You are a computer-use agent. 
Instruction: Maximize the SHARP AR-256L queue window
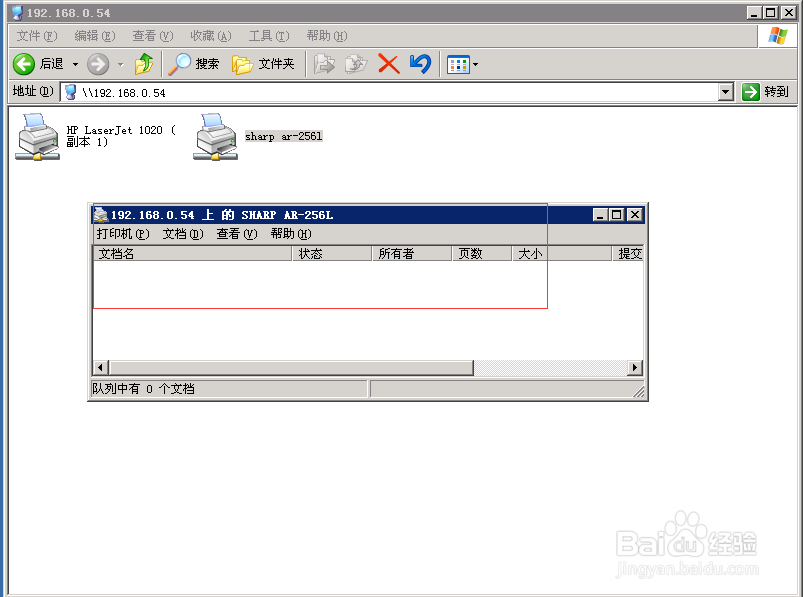[617, 215]
